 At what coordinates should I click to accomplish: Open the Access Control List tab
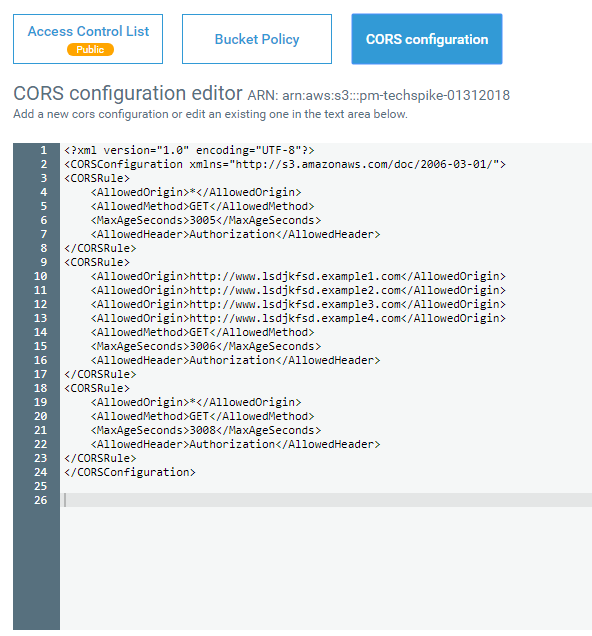coord(88,39)
